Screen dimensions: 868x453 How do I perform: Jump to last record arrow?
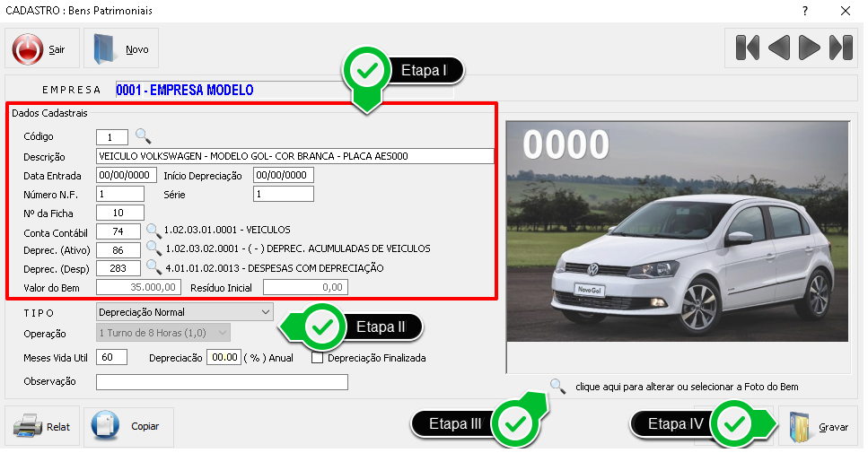(x=841, y=48)
